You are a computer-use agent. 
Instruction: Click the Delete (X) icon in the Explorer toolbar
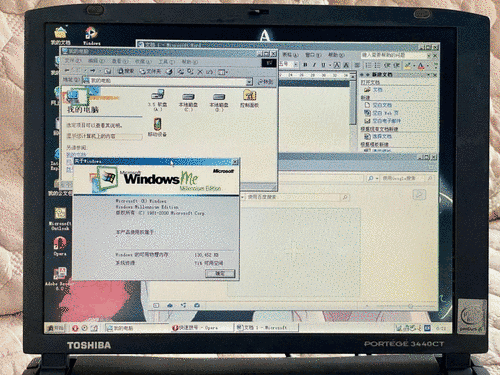[x=200, y=72]
